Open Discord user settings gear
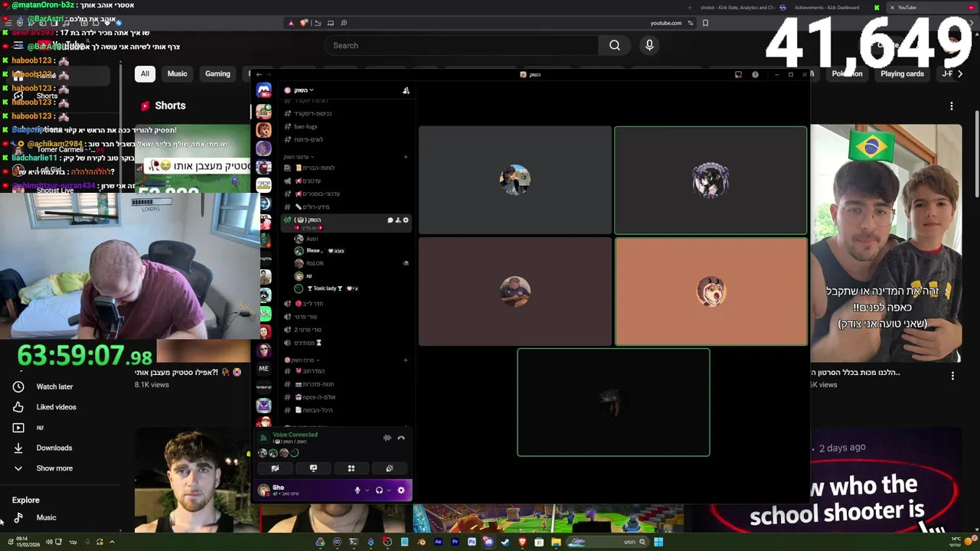 point(401,490)
